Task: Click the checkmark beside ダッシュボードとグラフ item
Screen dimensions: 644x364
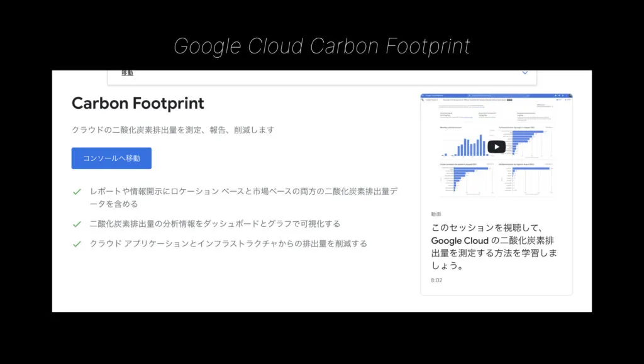Action: (x=77, y=224)
